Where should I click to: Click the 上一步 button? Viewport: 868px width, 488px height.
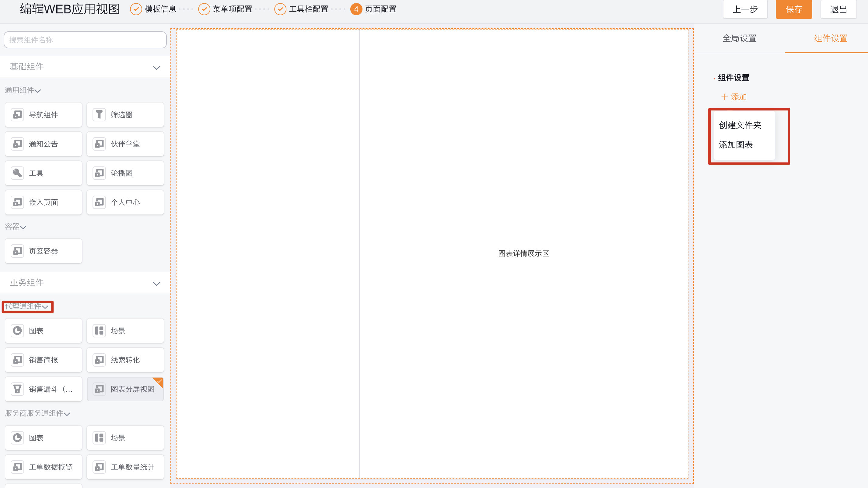(x=745, y=9)
